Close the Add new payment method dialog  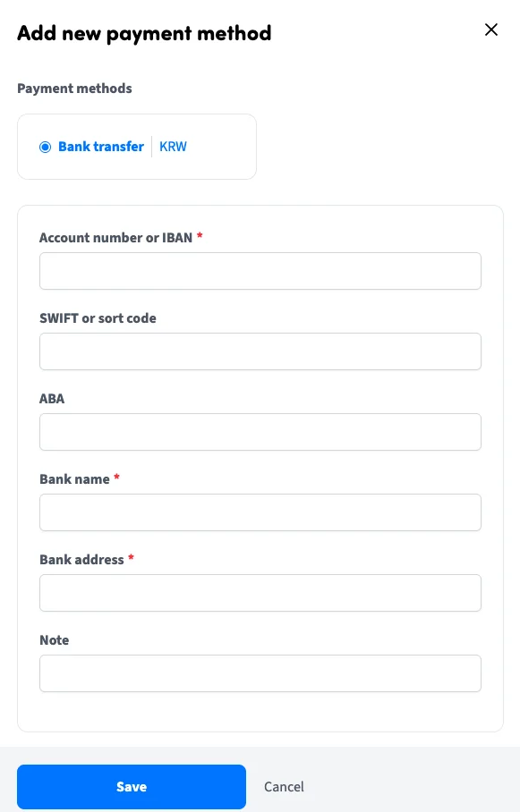[491, 30]
